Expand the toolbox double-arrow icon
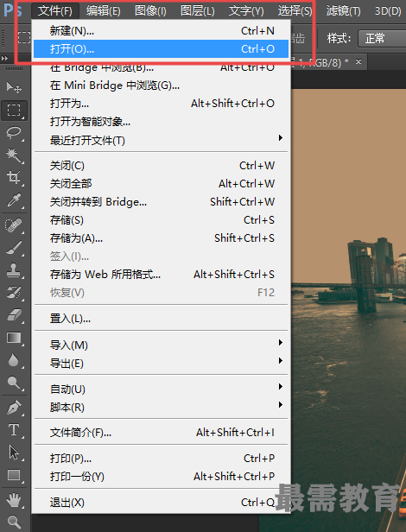 4,59
